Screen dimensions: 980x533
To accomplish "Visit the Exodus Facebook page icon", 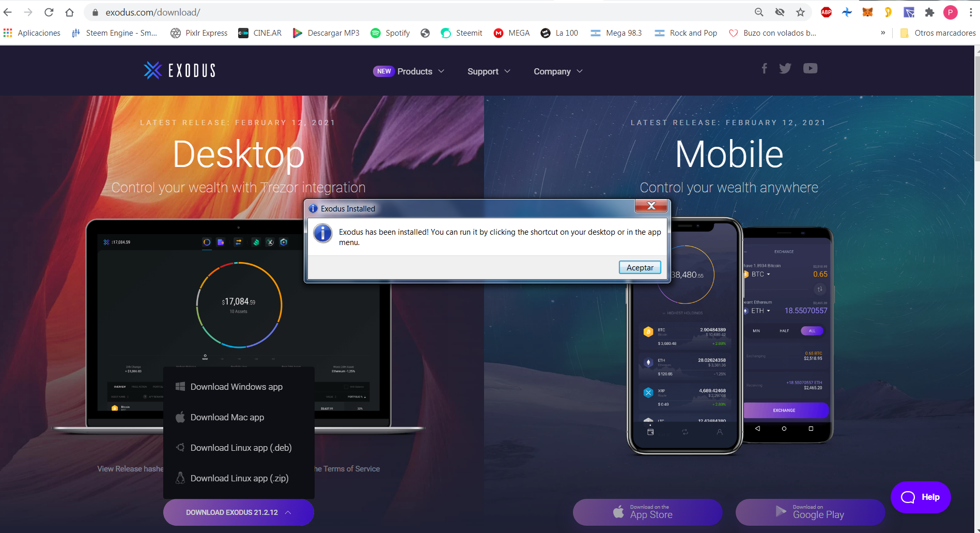I will (x=764, y=68).
